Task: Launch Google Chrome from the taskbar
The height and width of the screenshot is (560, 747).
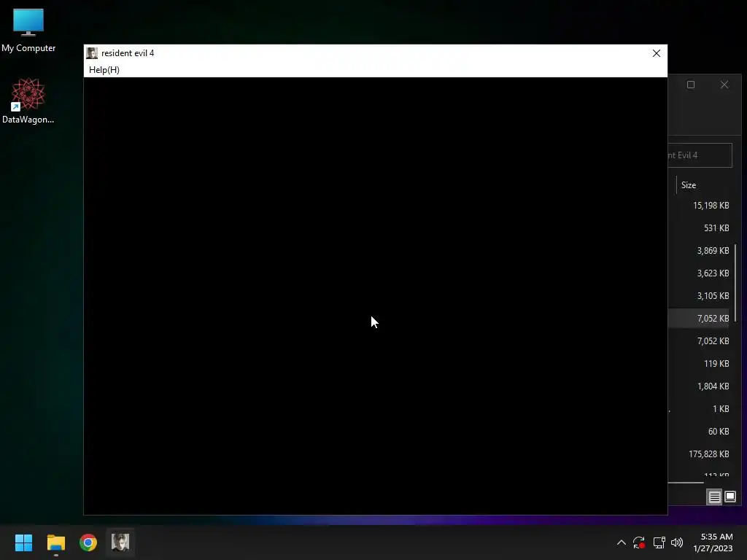Action: tap(88, 542)
